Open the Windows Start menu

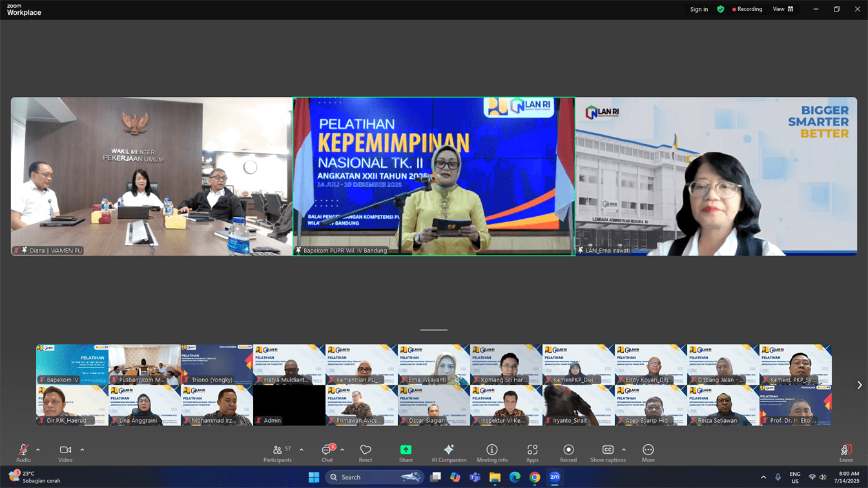(314, 477)
